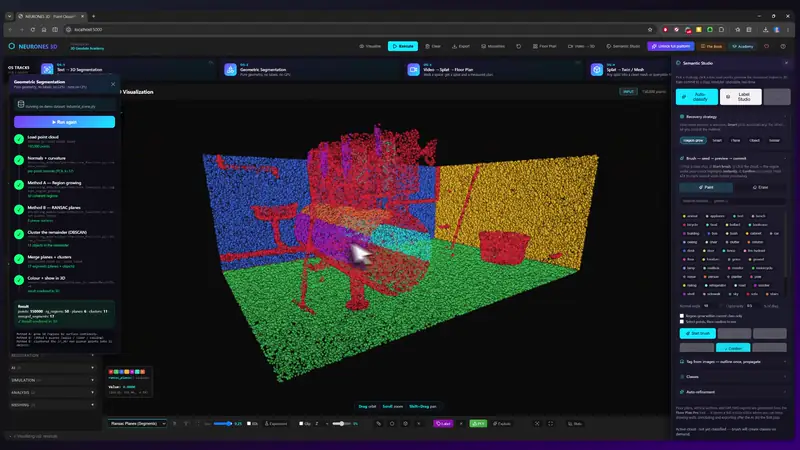Expand the Meshing section
Image resolution: width=800 pixels, height=450 pixels.
click(52, 405)
